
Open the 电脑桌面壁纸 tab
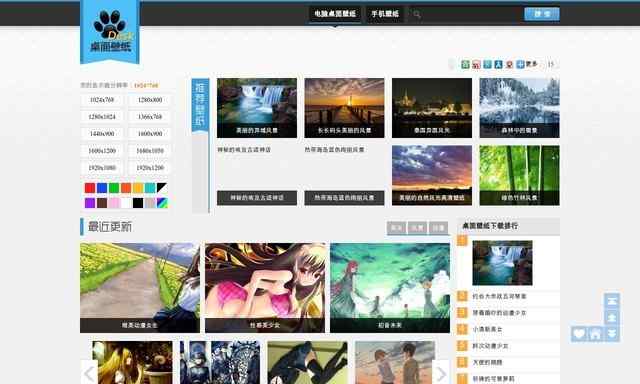point(335,14)
